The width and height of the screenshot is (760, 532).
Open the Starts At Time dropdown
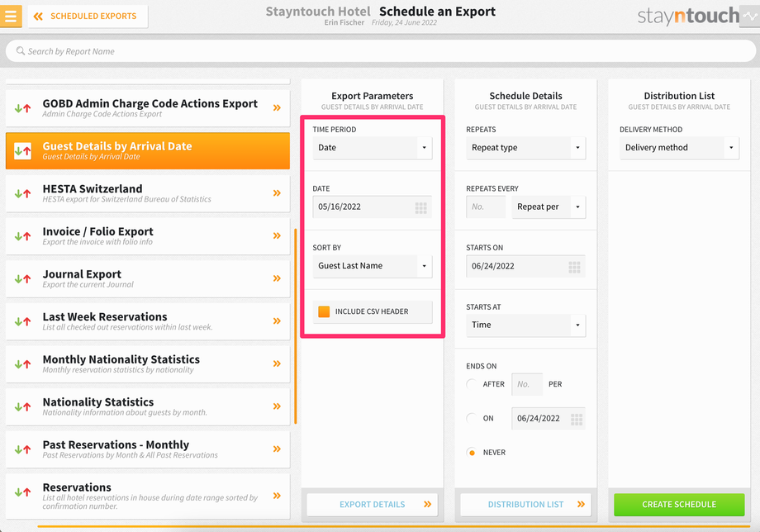(526, 325)
